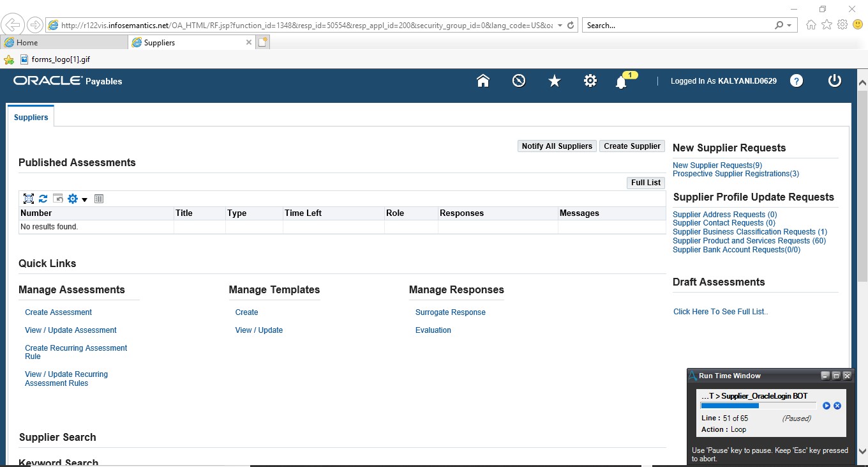Detach the Published Assessments table
The image size is (868, 467).
click(29, 199)
